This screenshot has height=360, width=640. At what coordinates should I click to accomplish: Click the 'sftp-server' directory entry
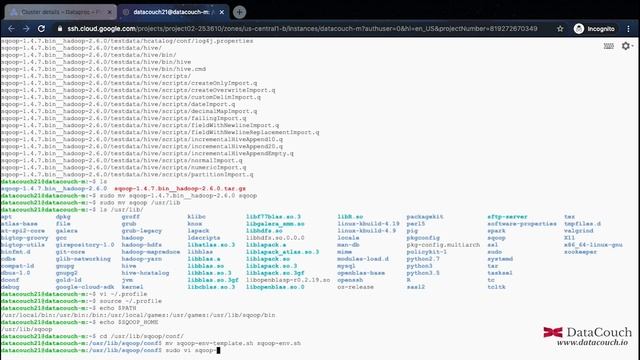507,217
